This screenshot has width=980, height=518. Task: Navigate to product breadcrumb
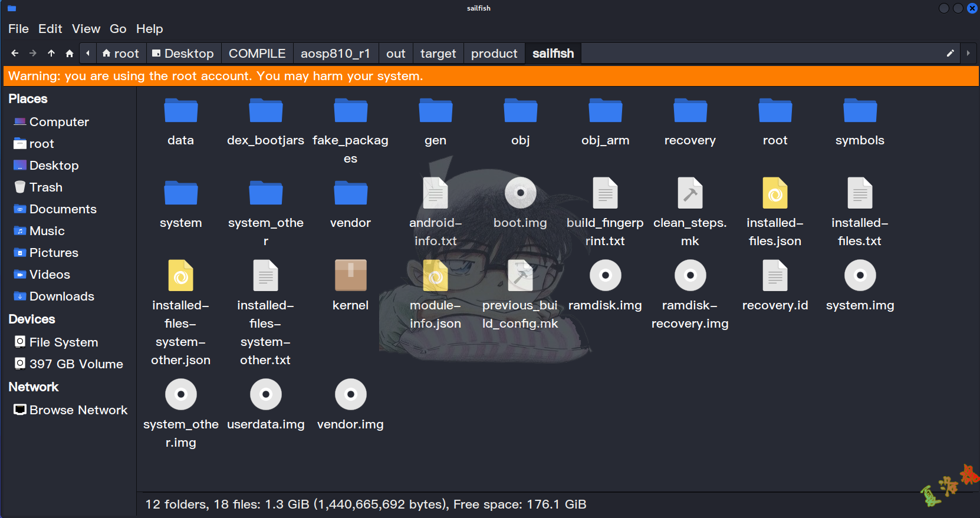click(494, 54)
